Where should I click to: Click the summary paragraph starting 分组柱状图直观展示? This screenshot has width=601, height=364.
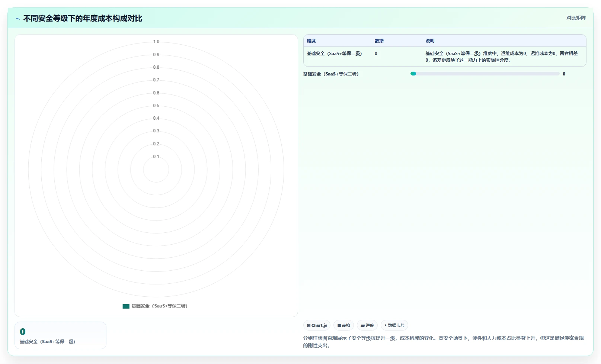point(443,342)
